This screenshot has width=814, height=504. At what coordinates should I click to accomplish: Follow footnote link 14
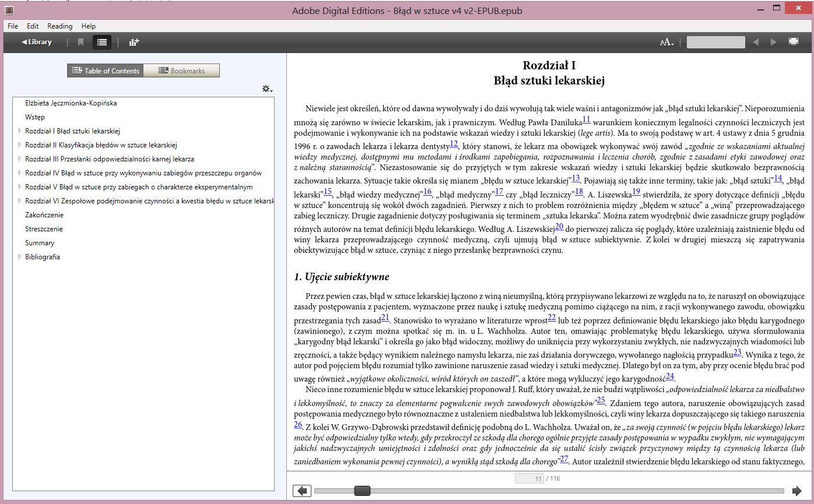click(x=778, y=178)
